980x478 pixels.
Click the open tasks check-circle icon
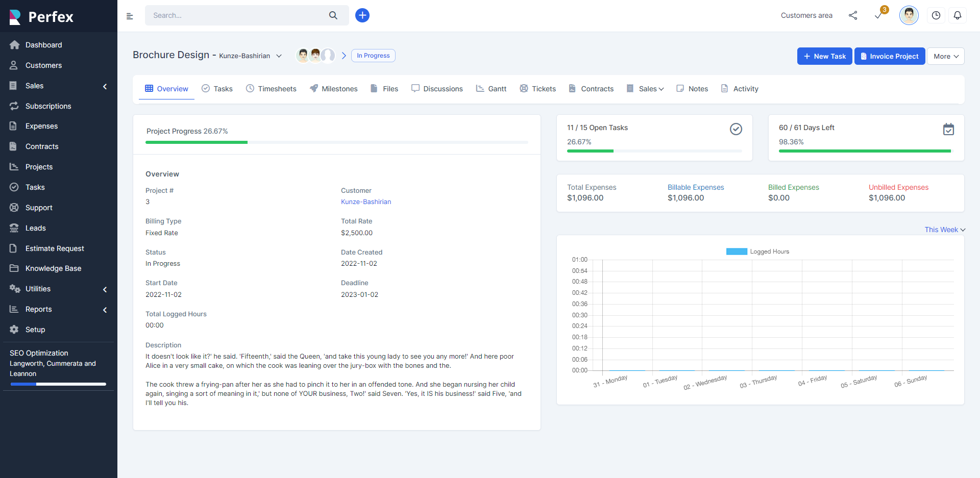(736, 129)
